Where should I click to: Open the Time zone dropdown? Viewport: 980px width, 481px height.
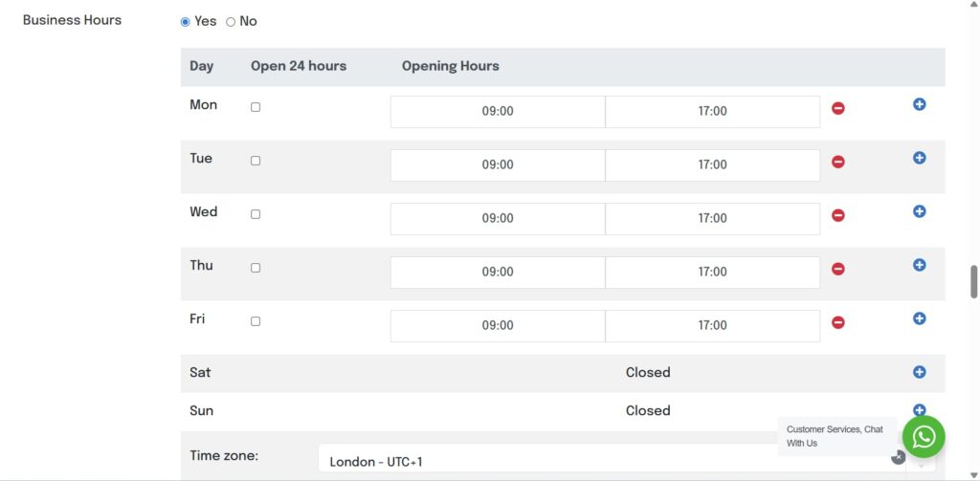[612, 461]
